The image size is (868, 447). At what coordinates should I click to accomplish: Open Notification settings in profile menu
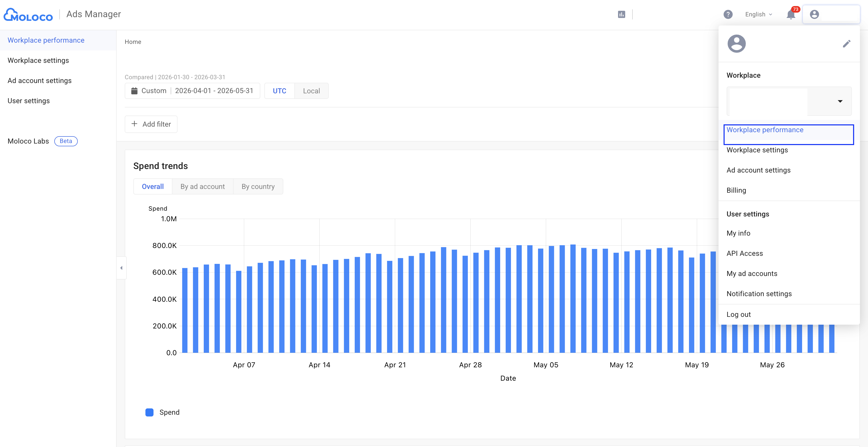coord(789,294)
